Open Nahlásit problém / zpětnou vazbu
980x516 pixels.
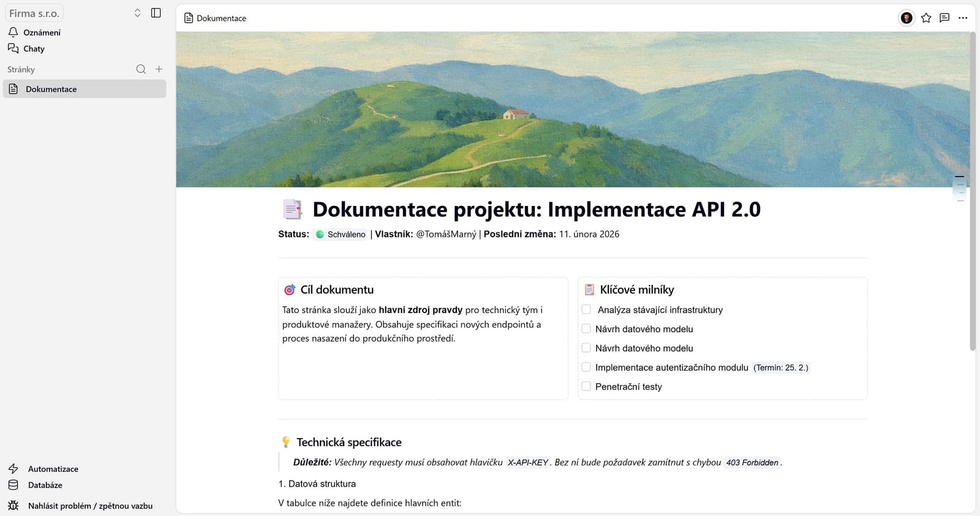click(90, 506)
